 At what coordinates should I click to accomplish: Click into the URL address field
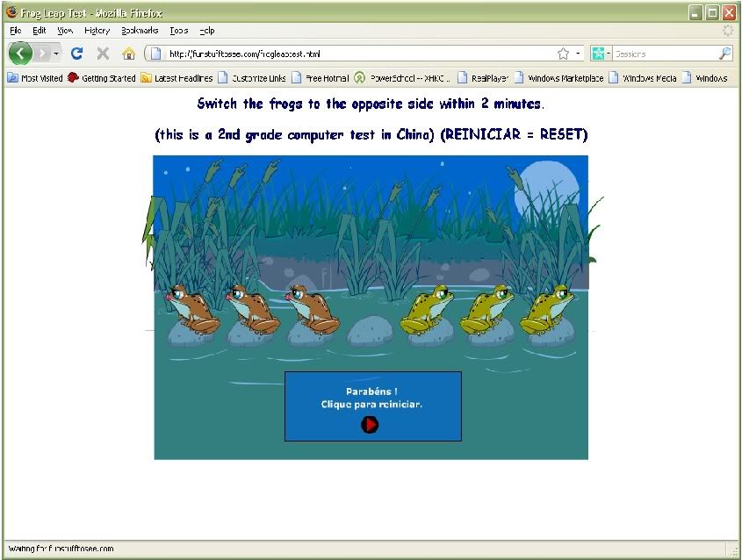(351, 54)
